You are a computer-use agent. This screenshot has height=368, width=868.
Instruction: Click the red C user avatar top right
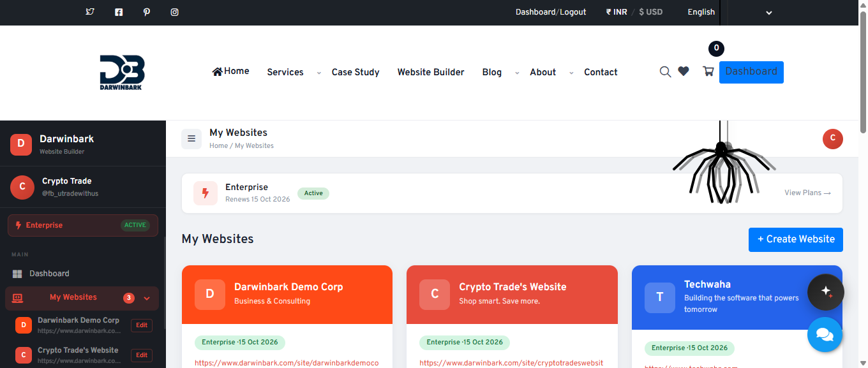pos(833,139)
